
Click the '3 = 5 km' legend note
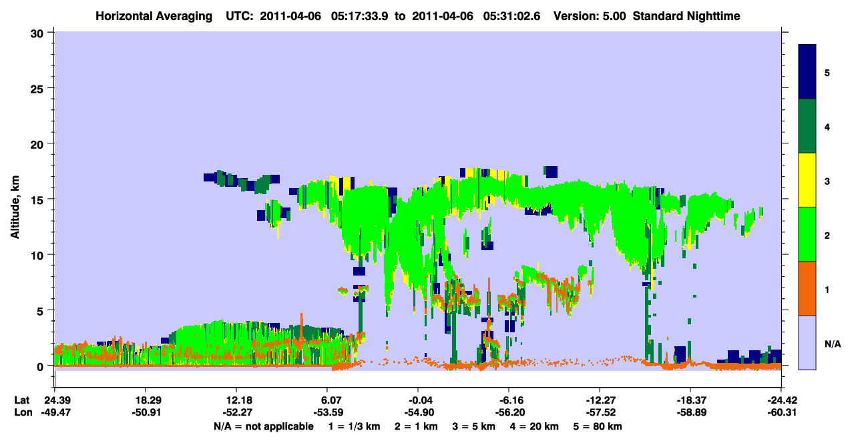(x=475, y=426)
